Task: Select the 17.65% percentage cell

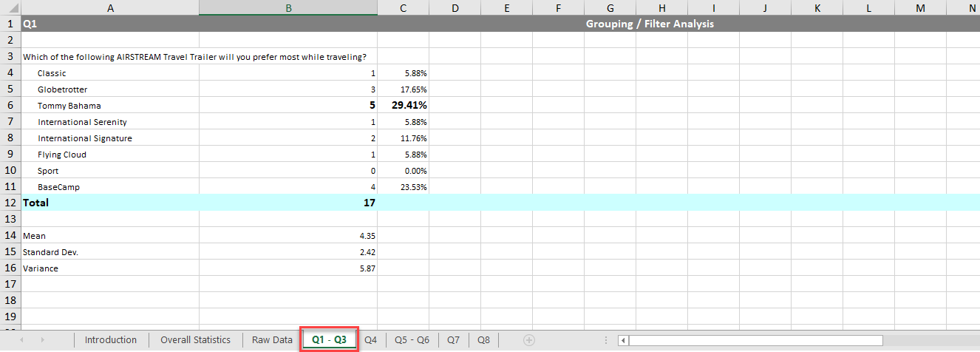Action: click(403, 89)
